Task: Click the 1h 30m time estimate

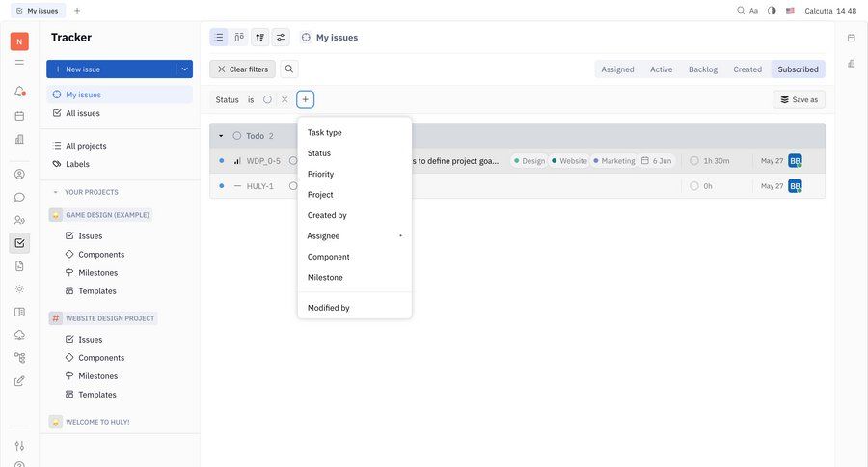Action: point(710,161)
